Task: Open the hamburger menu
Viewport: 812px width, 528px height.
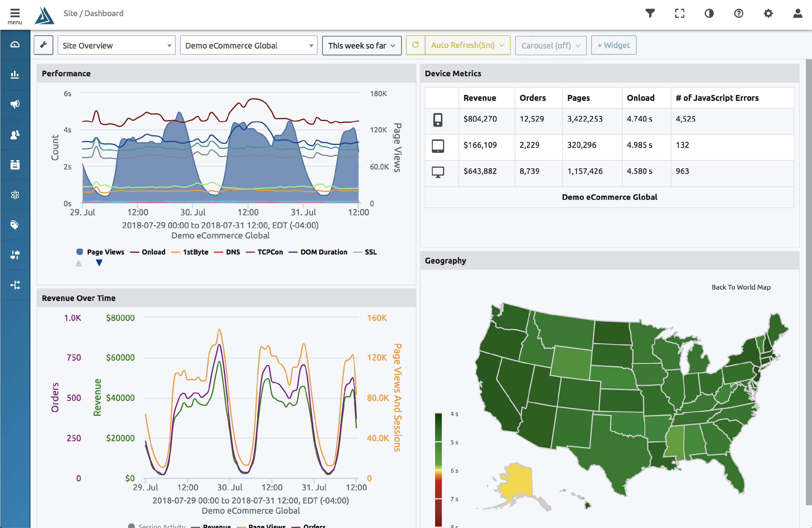Action: pyautogui.click(x=15, y=16)
